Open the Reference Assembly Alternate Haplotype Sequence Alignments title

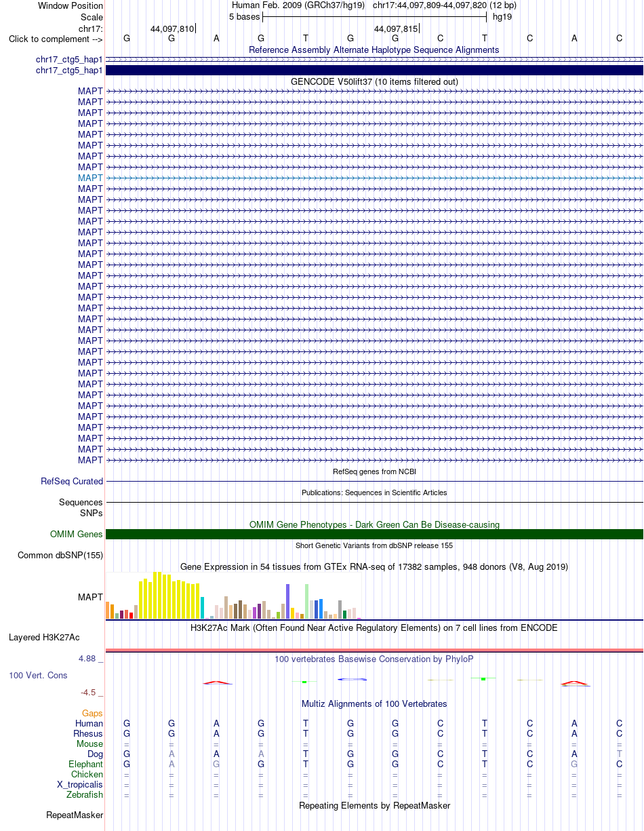tap(374, 50)
